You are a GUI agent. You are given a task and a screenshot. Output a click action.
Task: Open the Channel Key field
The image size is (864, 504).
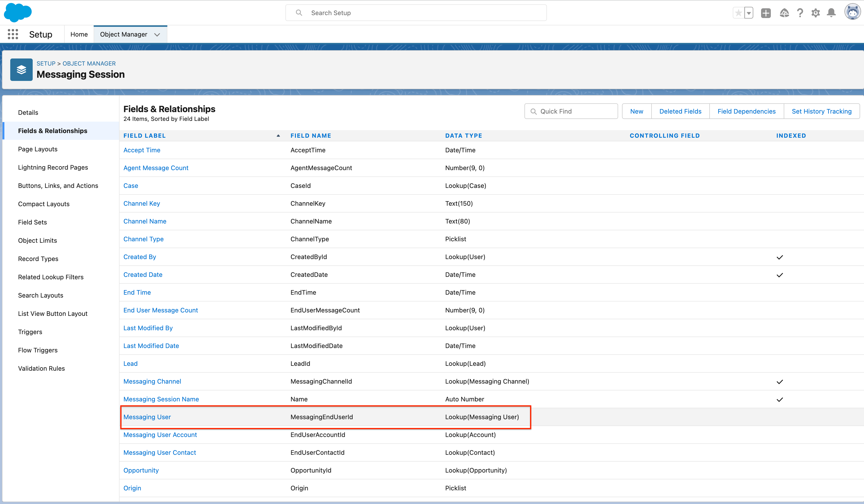point(141,204)
